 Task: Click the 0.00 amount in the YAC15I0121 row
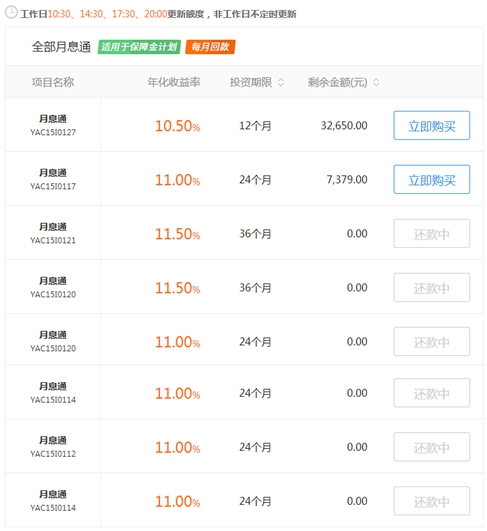coord(357,233)
